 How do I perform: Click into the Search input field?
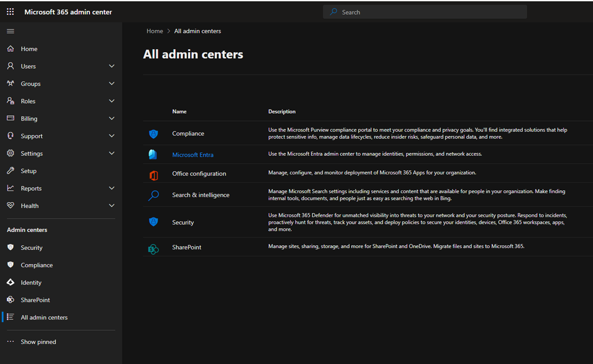click(x=425, y=12)
